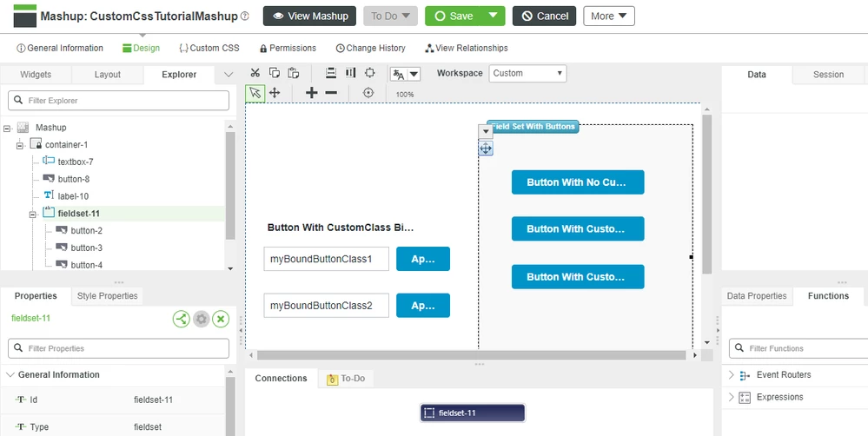This screenshot has height=436, width=868.
Task: Click the Copy icon in toolbar
Action: pos(274,73)
